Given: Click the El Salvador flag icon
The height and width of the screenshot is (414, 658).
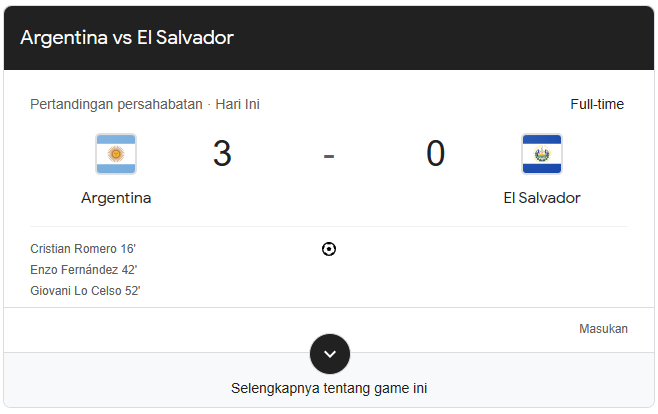Looking at the screenshot, I should pos(542,154).
